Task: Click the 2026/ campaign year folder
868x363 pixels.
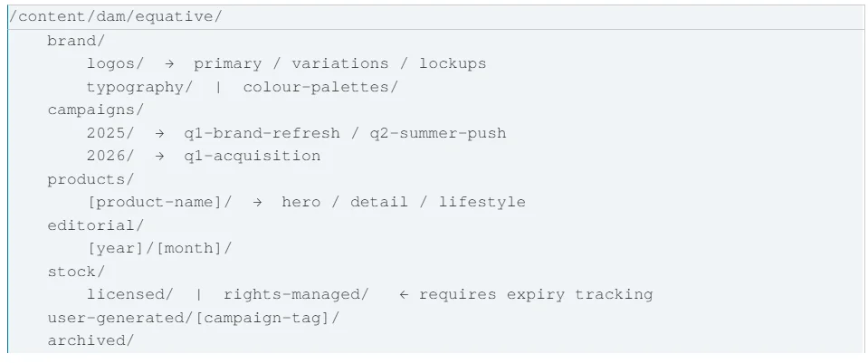Action: [110, 156]
